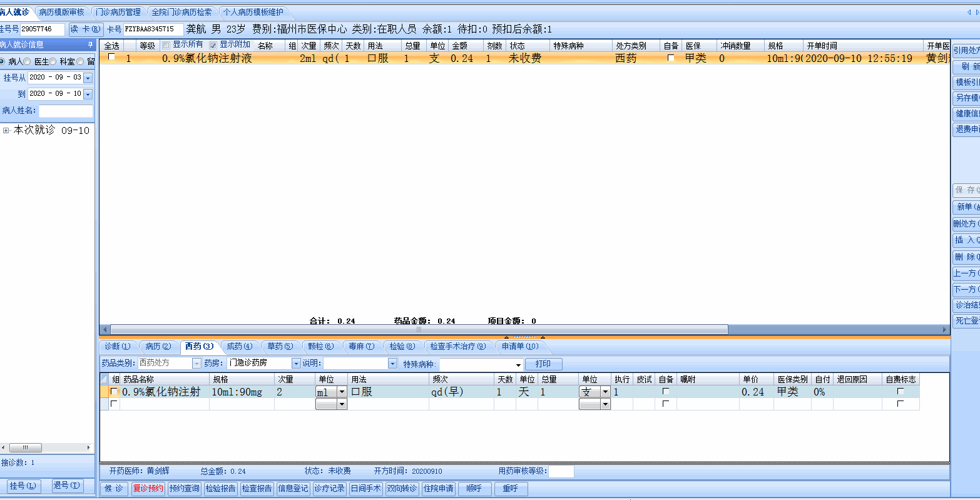Switch to the 病历模版审核 tab
This screenshot has width=980, height=500.
(x=61, y=12)
